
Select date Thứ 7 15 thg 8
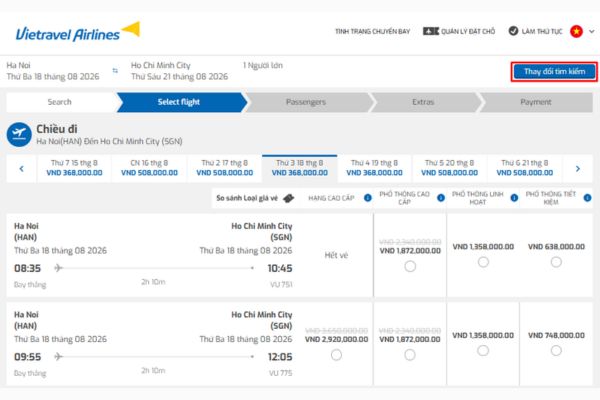74,168
